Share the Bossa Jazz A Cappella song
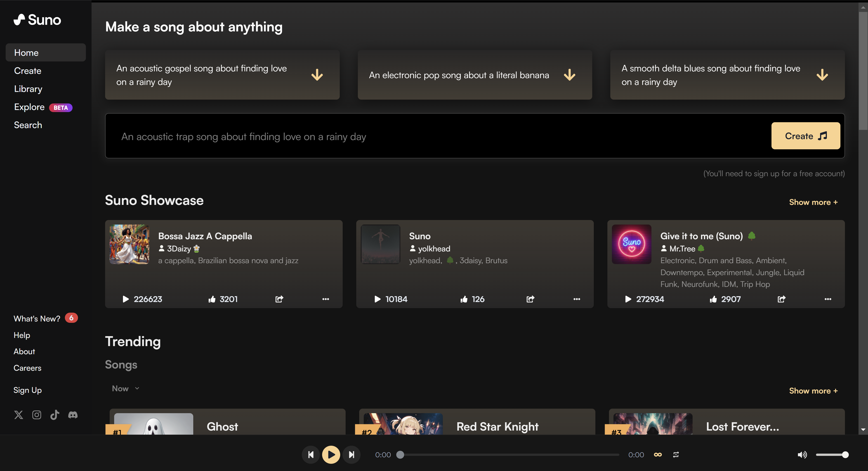Image resolution: width=868 pixels, height=471 pixels. coord(279,299)
